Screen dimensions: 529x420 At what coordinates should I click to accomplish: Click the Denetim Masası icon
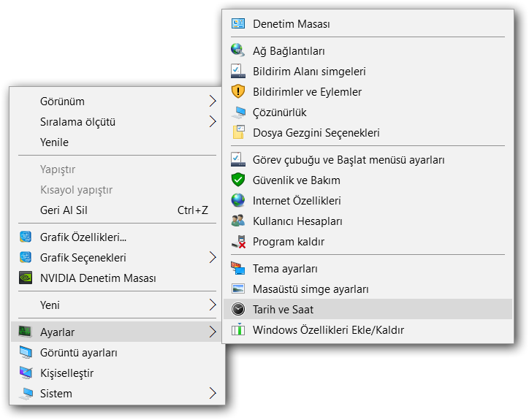(x=238, y=23)
